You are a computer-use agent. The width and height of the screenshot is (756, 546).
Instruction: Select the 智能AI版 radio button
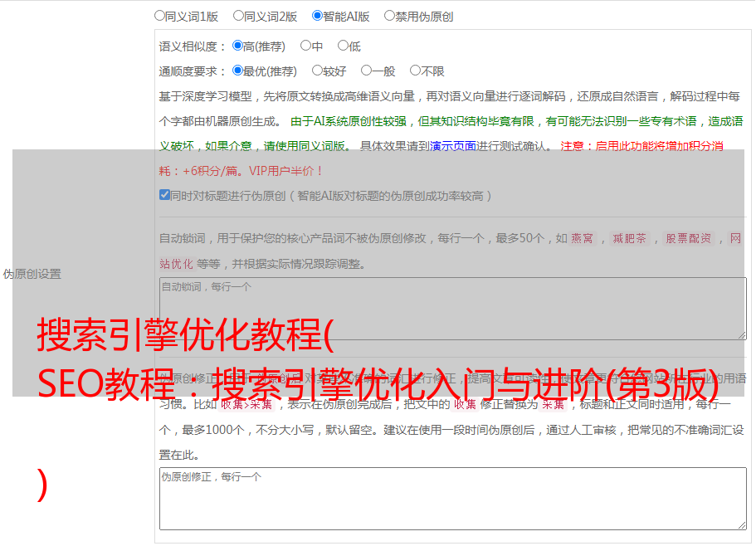[317, 16]
